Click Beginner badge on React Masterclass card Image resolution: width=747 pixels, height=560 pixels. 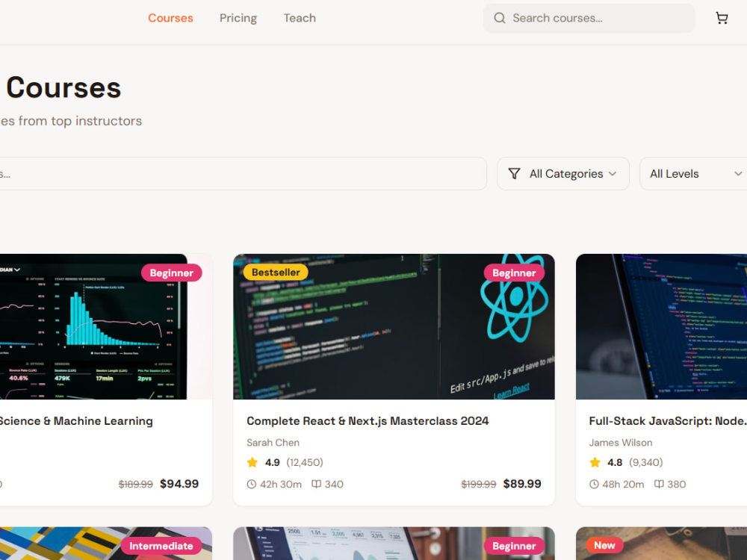(x=514, y=273)
